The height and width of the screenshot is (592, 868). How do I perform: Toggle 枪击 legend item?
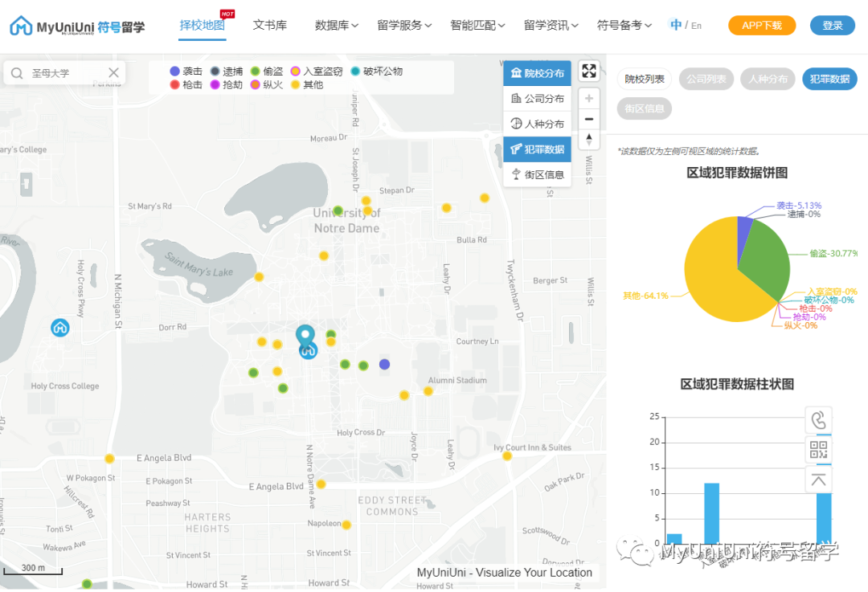186,84
